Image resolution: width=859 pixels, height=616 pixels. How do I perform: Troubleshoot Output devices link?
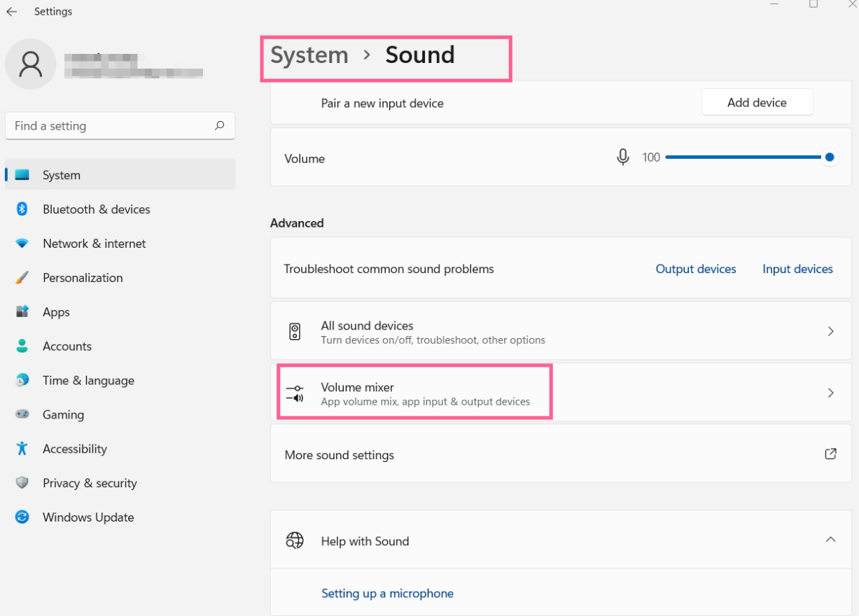[696, 269]
